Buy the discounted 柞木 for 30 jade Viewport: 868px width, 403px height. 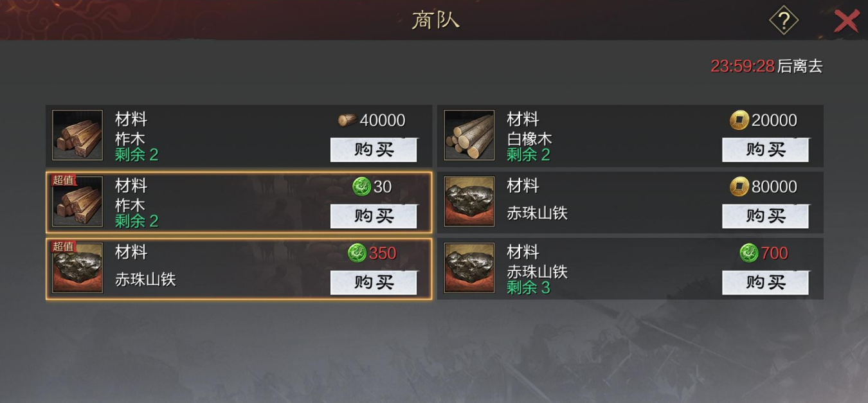tap(374, 216)
